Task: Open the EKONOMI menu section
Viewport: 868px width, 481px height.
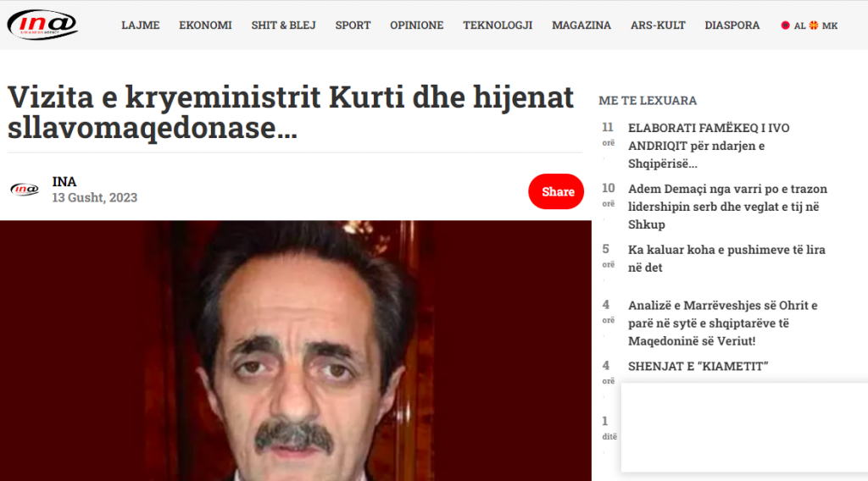Action: pos(205,25)
